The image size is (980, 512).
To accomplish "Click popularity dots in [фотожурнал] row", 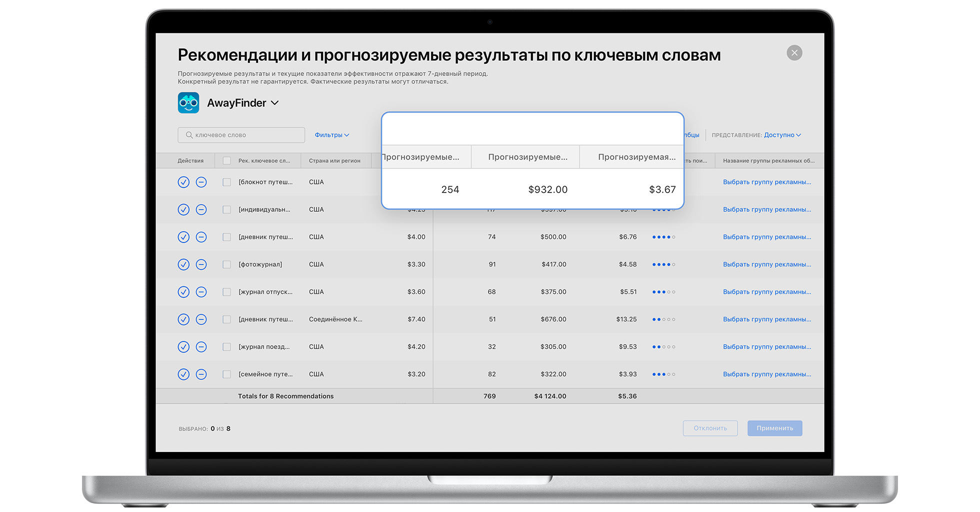I will tap(663, 264).
